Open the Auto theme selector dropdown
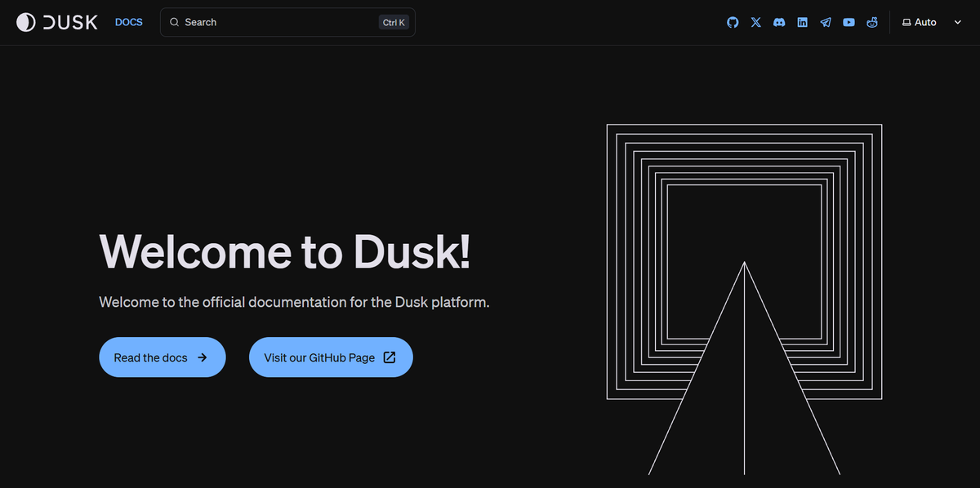The width and height of the screenshot is (980, 488). [x=932, y=22]
